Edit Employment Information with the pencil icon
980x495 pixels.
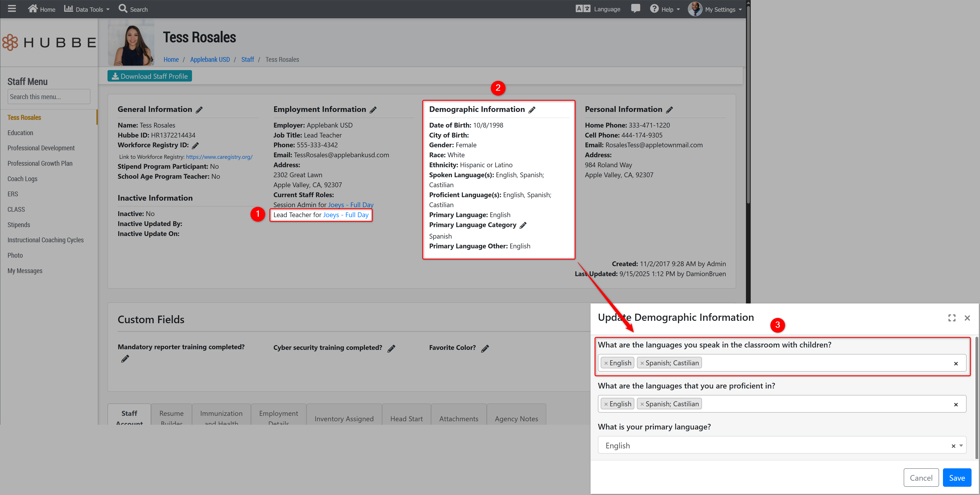click(x=373, y=110)
